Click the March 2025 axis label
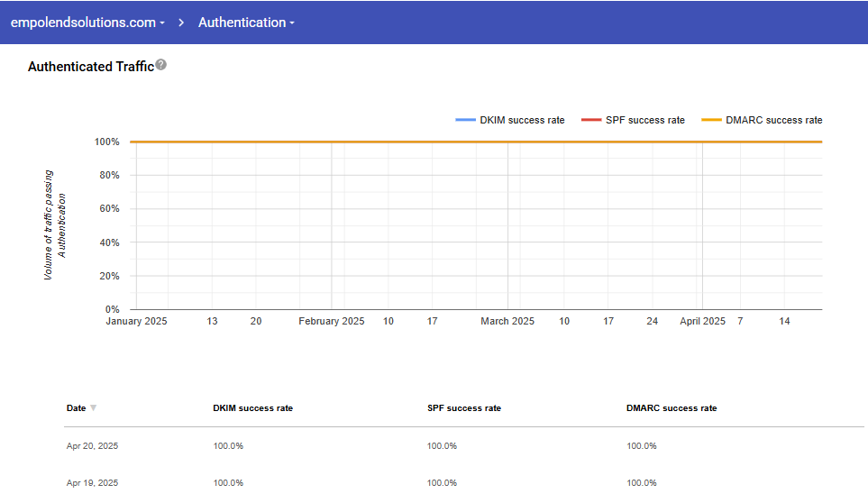Image resolution: width=868 pixels, height=503 pixels. [x=507, y=322]
